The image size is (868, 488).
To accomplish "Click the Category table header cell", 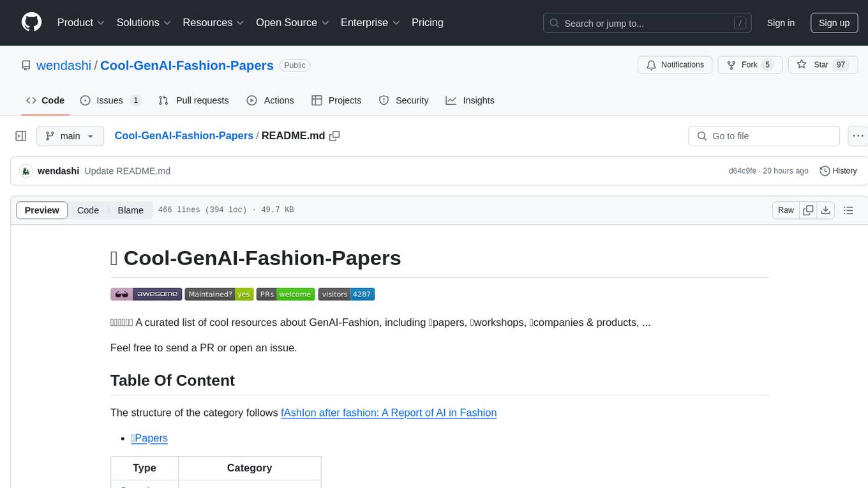I will 250,468.
